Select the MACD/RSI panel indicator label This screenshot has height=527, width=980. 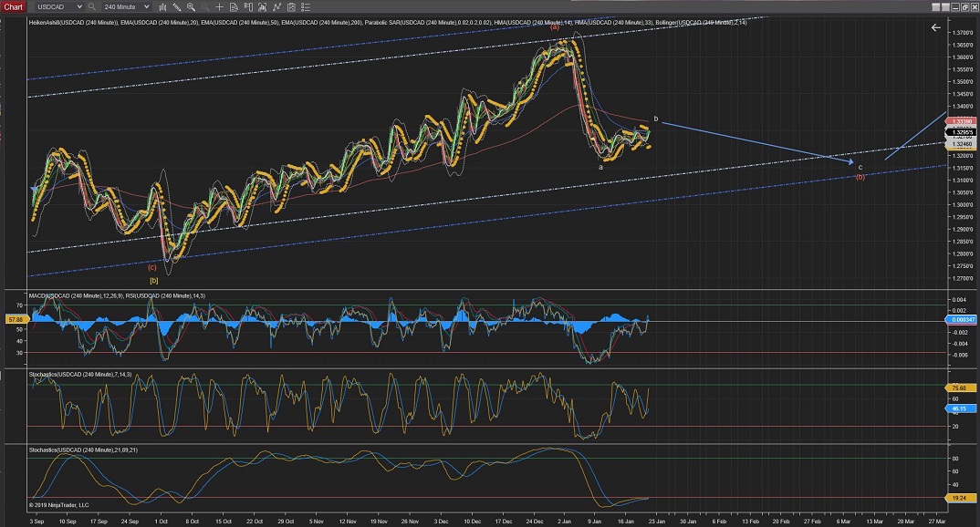[116, 296]
